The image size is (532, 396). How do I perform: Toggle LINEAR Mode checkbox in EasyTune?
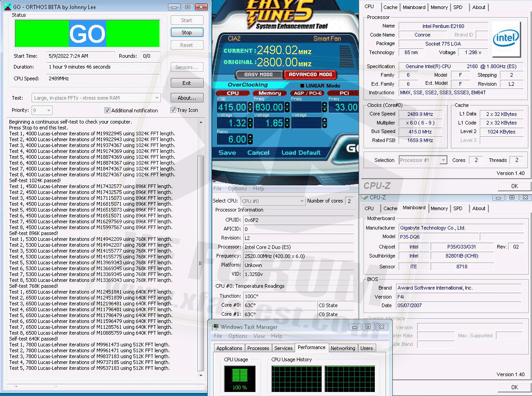click(302, 86)
